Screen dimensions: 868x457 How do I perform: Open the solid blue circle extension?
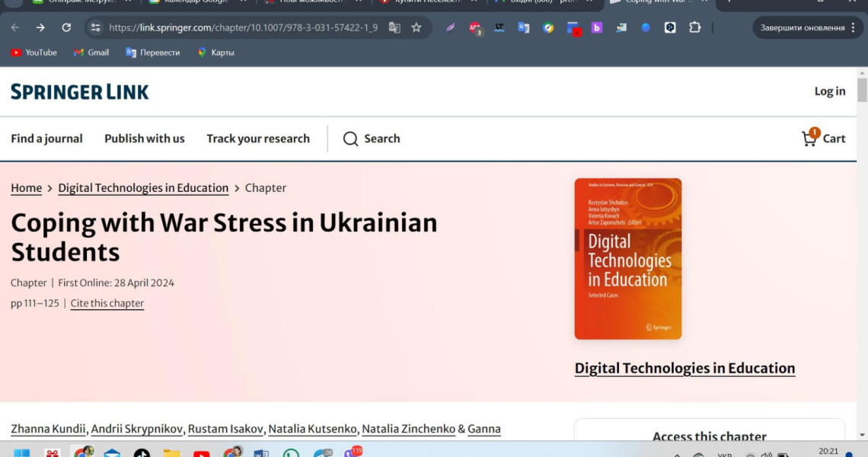point(646,27)
